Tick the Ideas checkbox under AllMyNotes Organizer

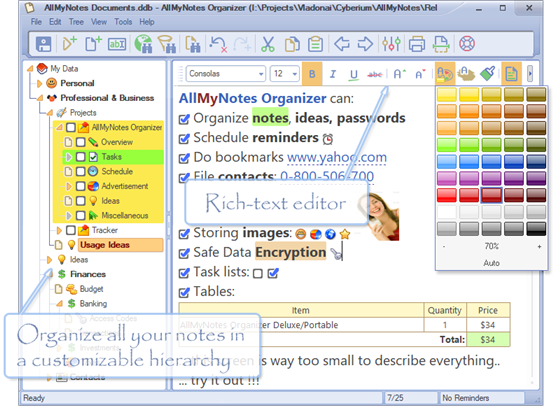(81, 201)
